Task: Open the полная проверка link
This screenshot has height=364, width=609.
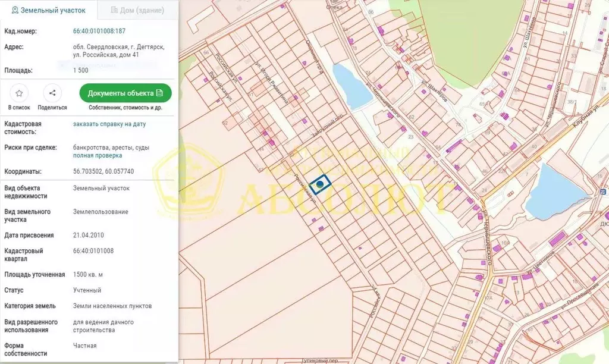Action: [x=98, y=155]
